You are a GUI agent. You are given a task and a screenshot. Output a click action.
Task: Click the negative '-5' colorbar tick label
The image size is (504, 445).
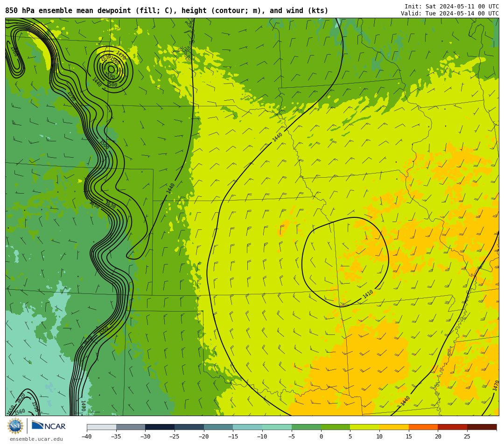tap(292, 437)
